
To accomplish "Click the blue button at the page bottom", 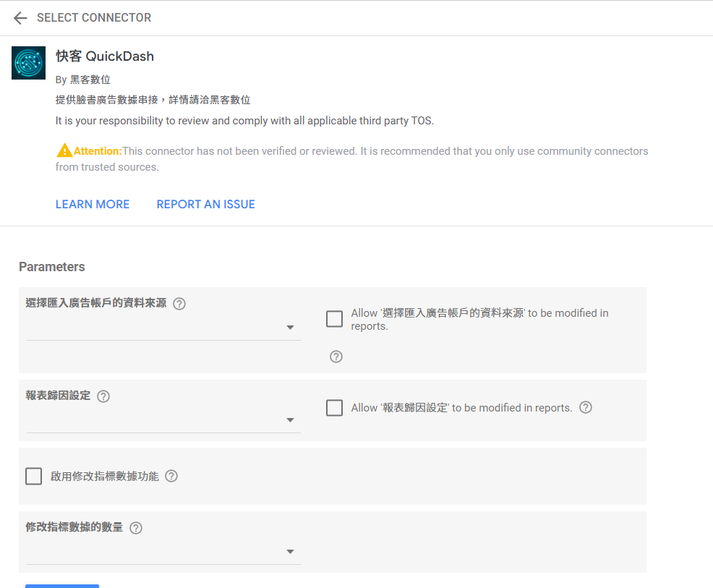I will click(x=62, y=586).
